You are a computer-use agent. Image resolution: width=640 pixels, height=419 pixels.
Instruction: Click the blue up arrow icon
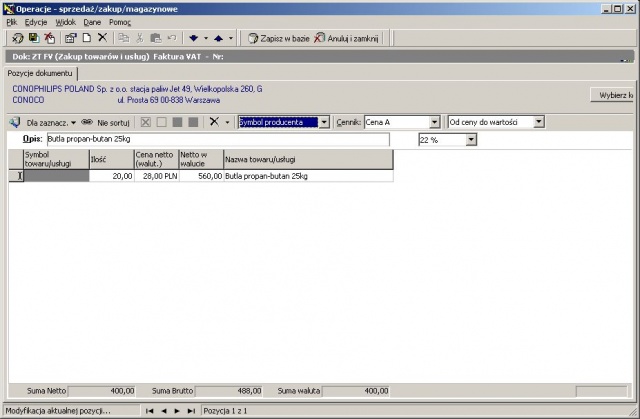[218, 38]
